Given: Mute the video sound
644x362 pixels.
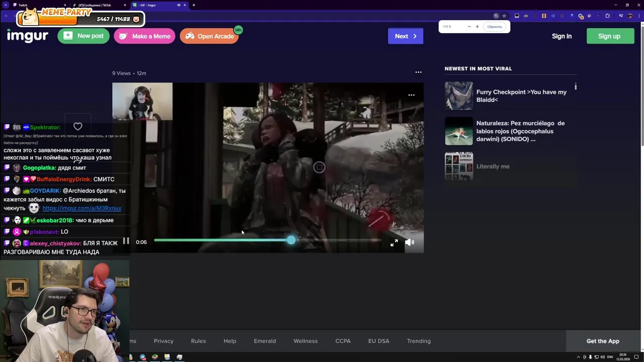Looking at the screenshot, I should pos(410,242).
